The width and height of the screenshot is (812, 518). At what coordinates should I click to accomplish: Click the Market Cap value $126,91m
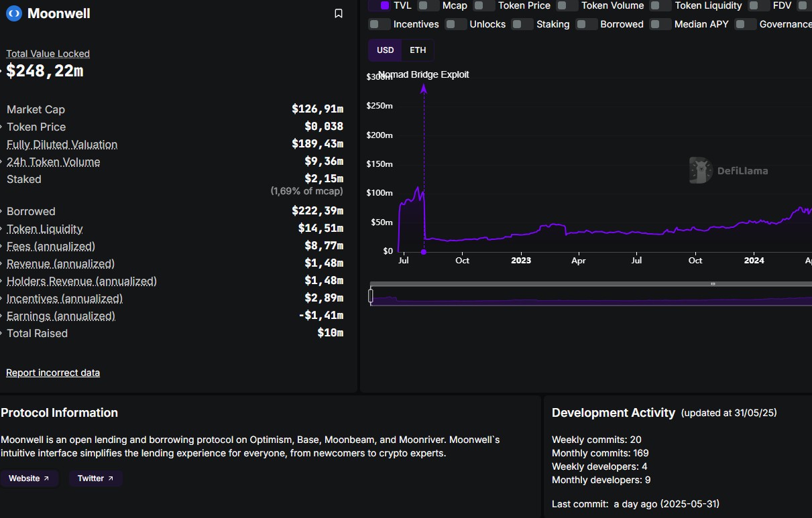click(x=317, y=109)
